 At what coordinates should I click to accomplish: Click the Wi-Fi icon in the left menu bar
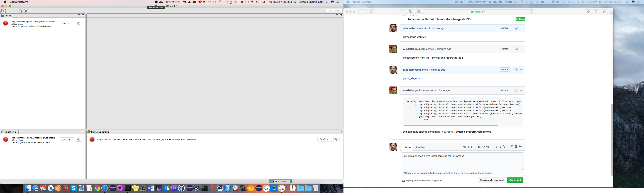point(252,2)
